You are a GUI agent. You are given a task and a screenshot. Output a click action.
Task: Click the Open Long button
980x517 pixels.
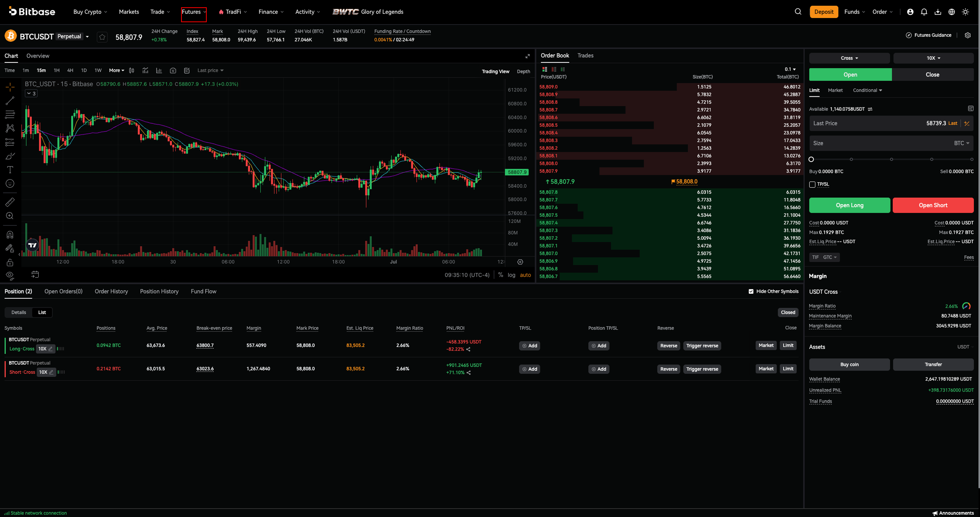tap(849, 205)
